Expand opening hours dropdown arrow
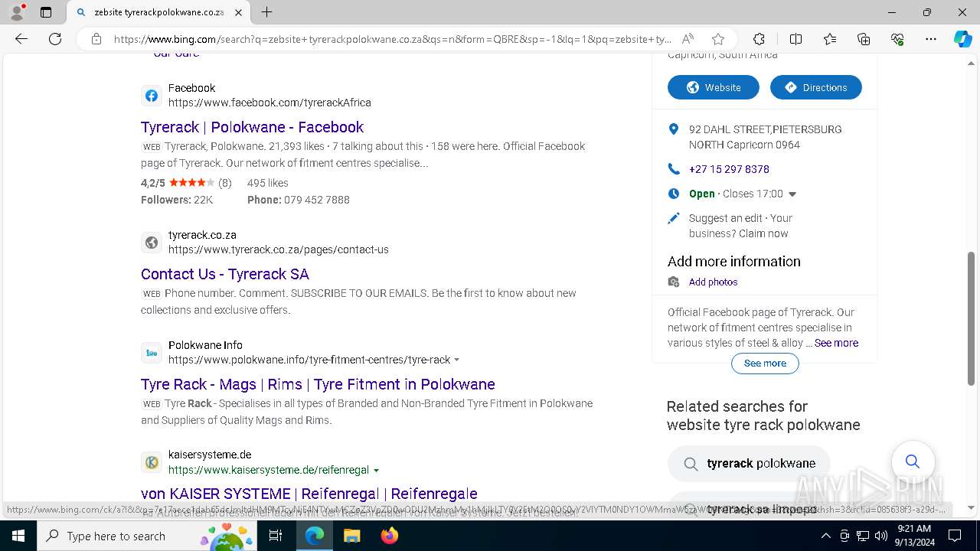Image resolution: width=980 pixels, height=551 pixels. pos(792,194)
